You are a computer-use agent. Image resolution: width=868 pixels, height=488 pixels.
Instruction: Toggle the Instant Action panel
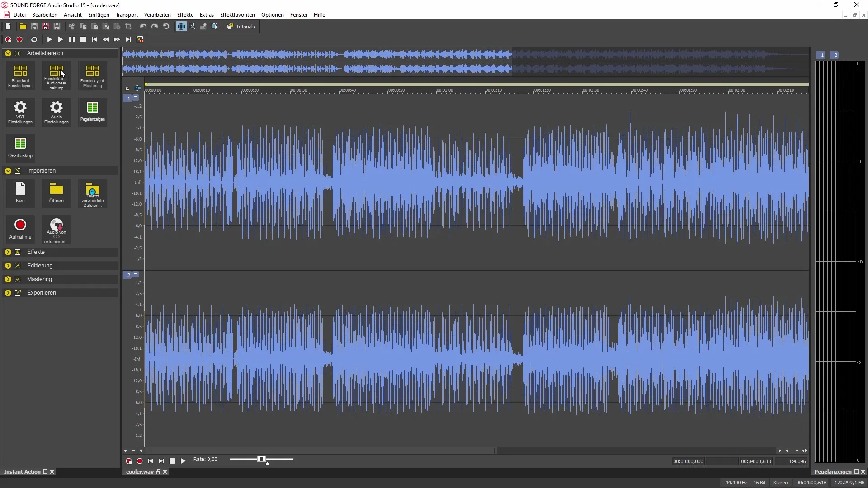click(45, 471)
